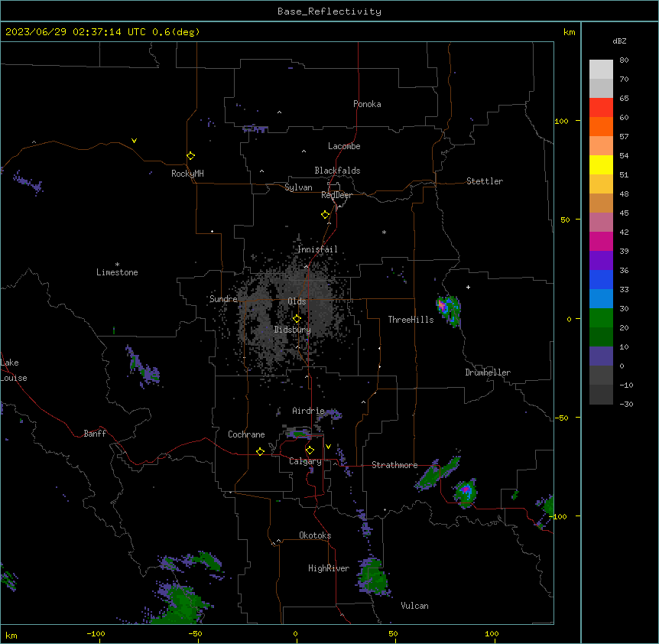Select the Limestone label
The width and height of the screenshot is (659, 644).
point(117,272)
